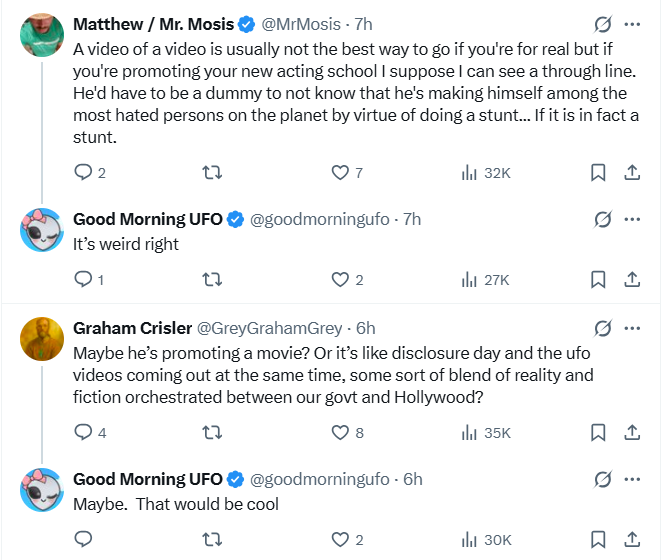The height and width of the screenshot is (560, 665).
Task: Open more options on Graham Crisler's tweet
Action: point(632,328)
